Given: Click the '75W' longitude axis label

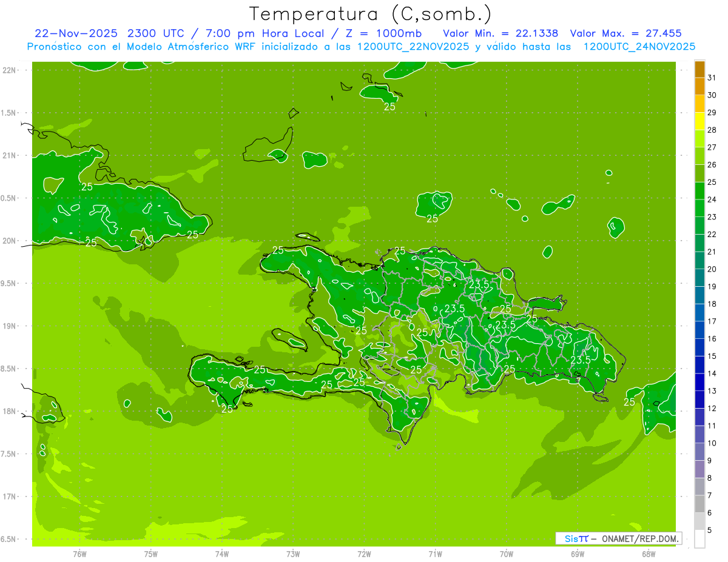Looking at the screenshot, I should pyautogui.click(x=151, y=554).
